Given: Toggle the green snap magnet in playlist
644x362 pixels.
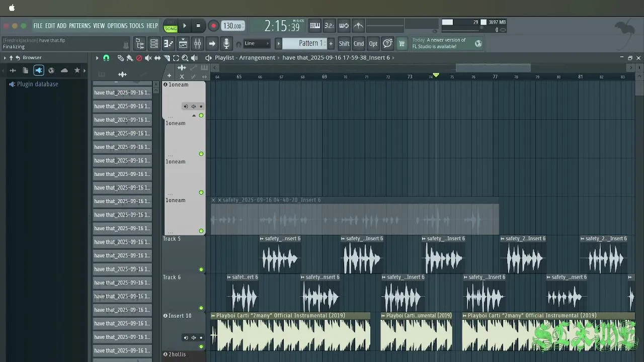Looking at the screenshot, I should (106, 58).
